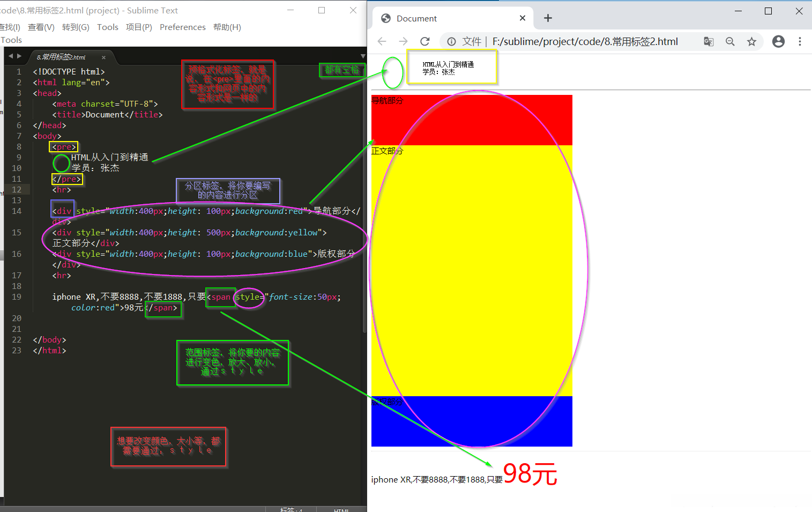The width and height of the screenshot is (812, 512).
Task: Click the Chrome address bar URL
Action: tap(585, 41)
